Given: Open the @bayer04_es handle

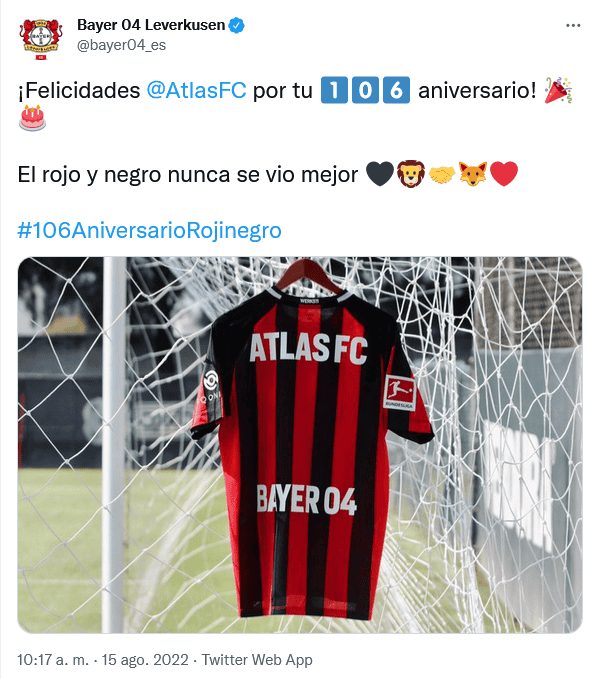Looking at the screenshot, I should [x=121, y=45].
